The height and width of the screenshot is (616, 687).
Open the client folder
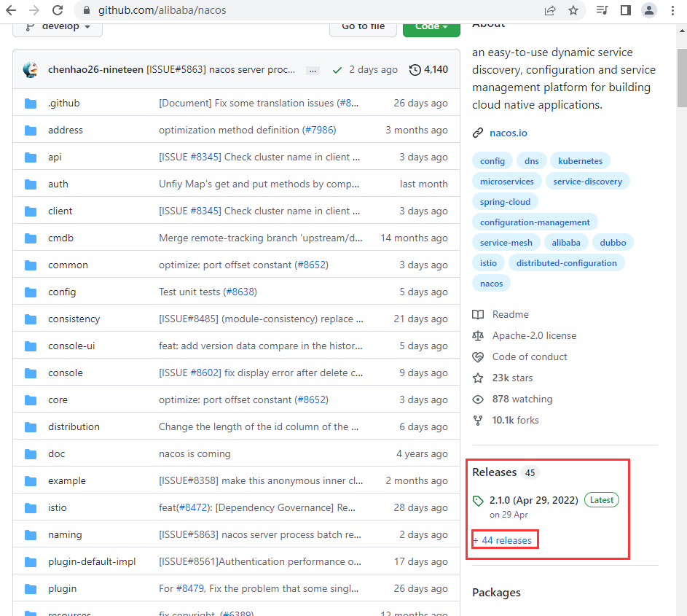pos(60,211)
